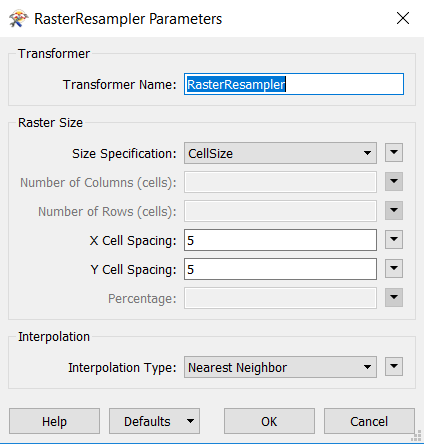Close the RasterResampler Parameters dialog

click(403, 18)
